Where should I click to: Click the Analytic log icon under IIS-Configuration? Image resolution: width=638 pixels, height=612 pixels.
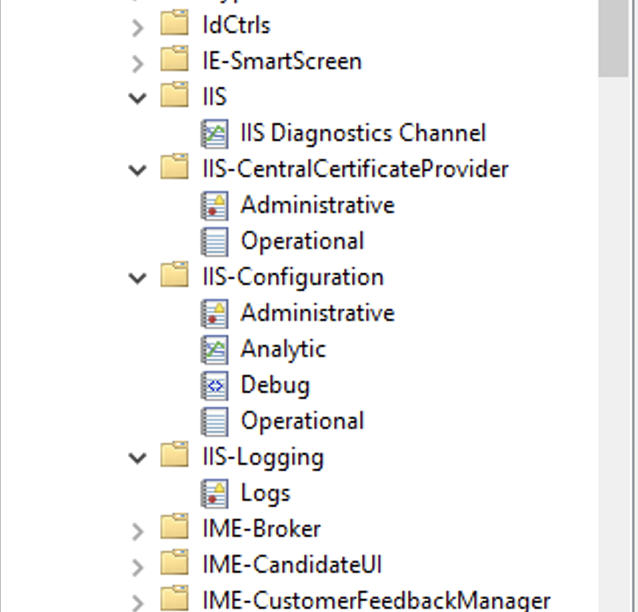tap(214, 349)
